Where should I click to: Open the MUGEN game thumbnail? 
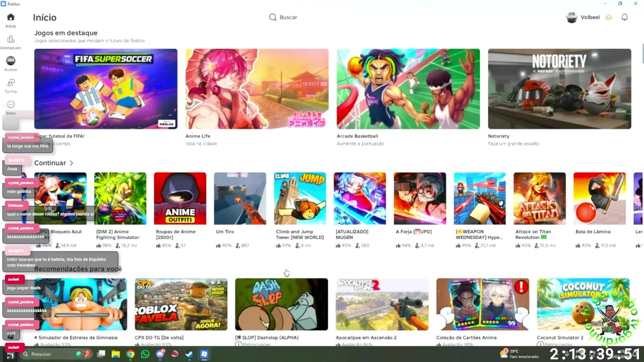pos(360,199)
